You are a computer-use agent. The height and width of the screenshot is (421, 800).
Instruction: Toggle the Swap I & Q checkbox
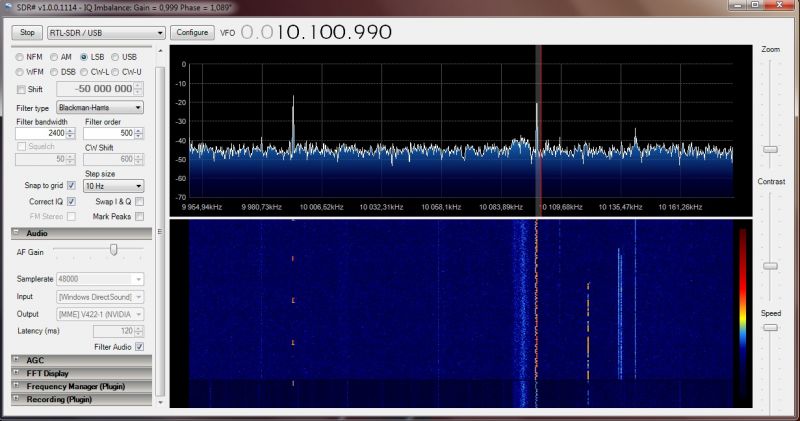tap(139, 202)
